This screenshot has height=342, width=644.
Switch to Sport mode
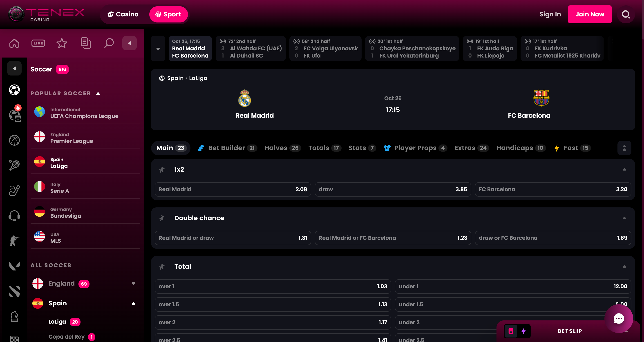(168, 14)
